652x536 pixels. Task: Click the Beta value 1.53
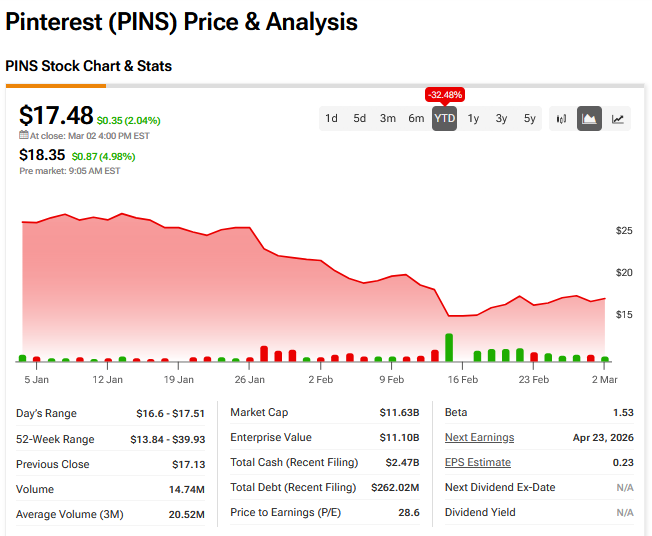tap(623, 412)
